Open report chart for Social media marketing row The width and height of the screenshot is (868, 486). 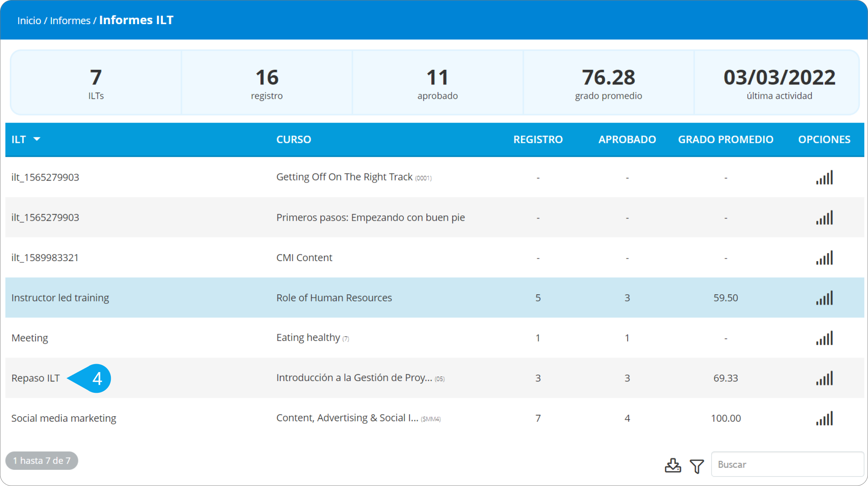824,418
